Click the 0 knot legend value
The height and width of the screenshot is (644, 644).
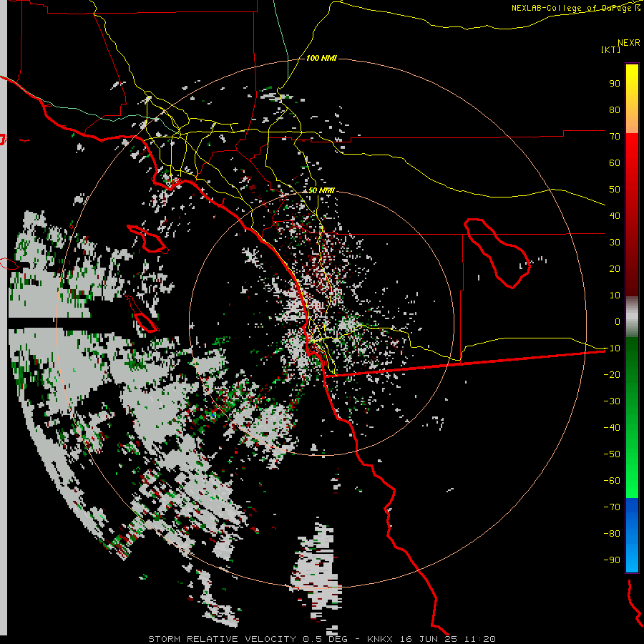tap(618, 321)
